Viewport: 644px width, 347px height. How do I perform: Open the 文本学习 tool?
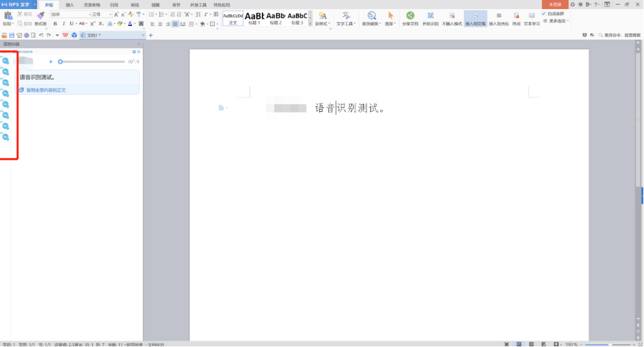point(532,16)
